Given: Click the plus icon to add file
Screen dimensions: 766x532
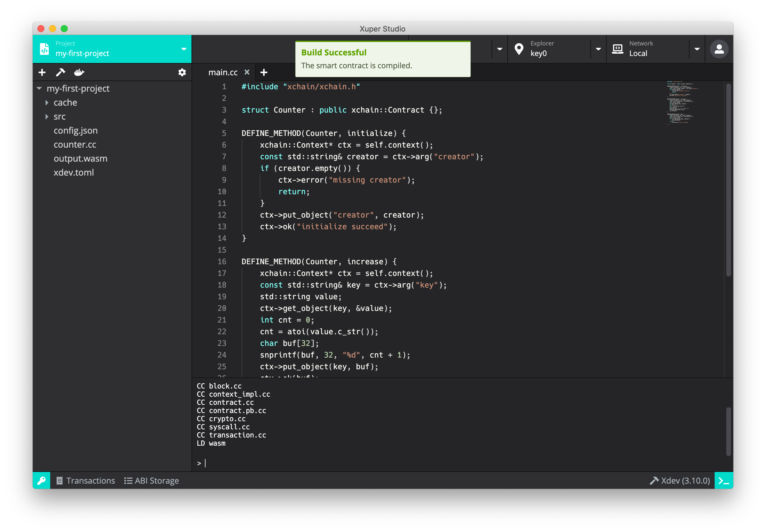Looking at the screenshot, I should (42, 72).
